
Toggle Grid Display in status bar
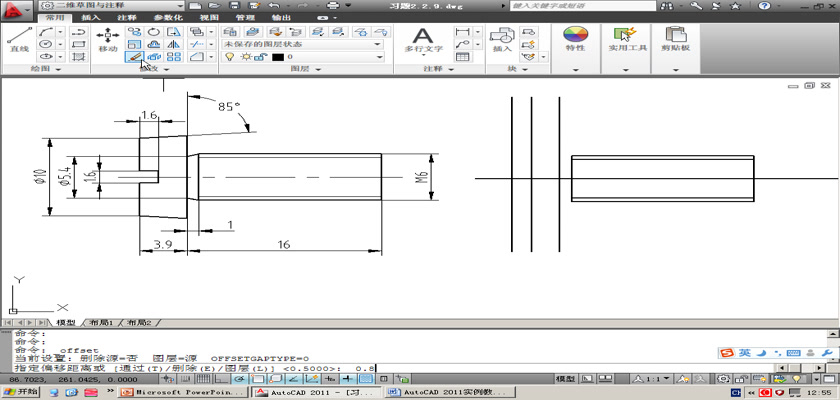203,379
